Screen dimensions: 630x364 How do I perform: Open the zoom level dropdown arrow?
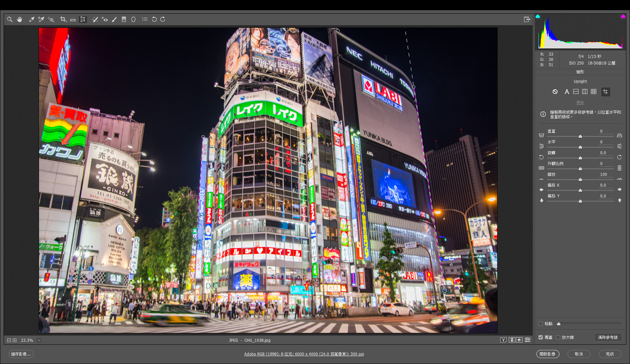pyautogui.click(x=39, y=340)
